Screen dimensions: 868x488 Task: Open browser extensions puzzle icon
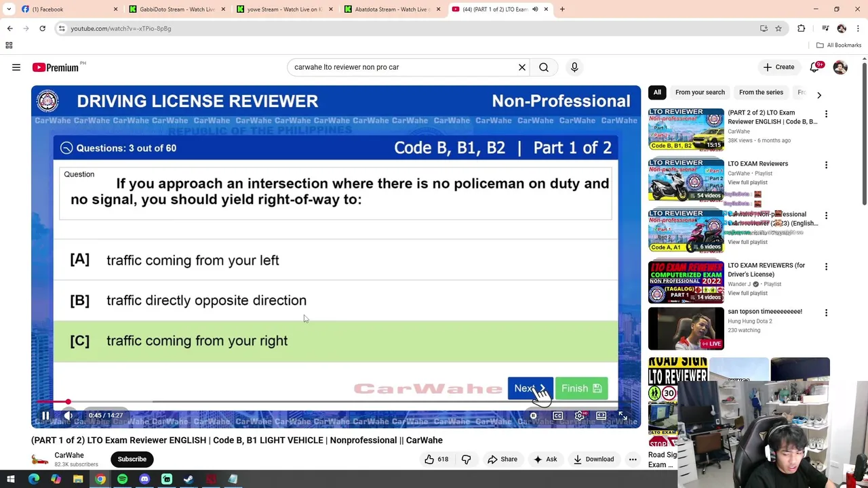point(802,28)
